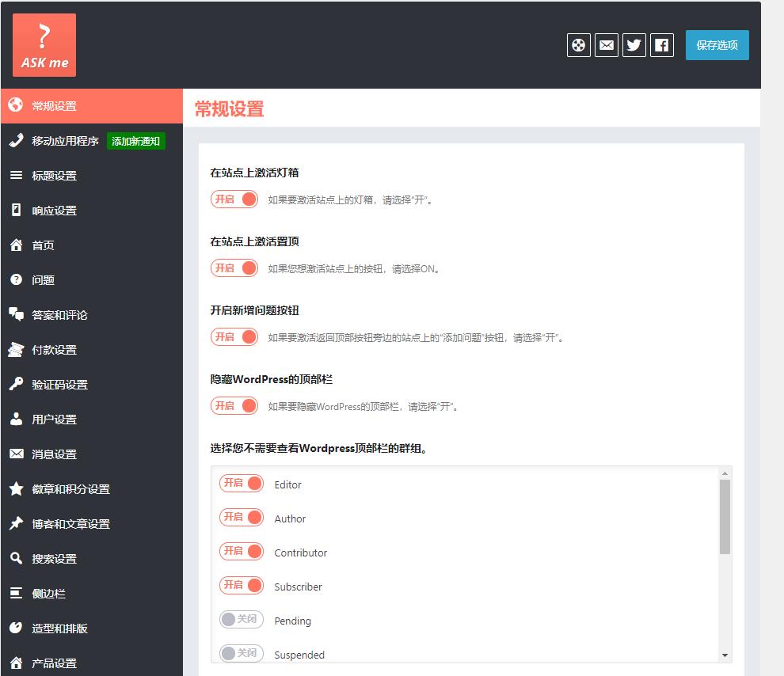Open the Twitter icon in header

click(x=634, y=45)
